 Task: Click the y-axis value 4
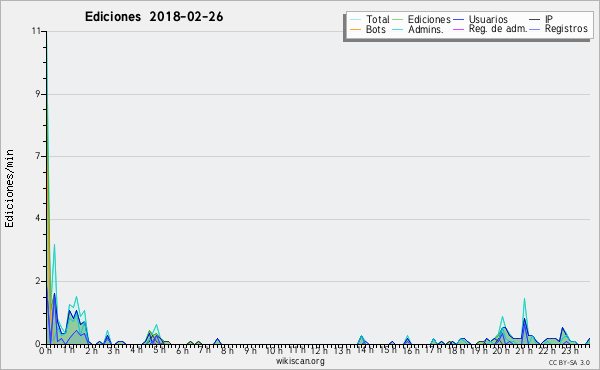[38, 218]
